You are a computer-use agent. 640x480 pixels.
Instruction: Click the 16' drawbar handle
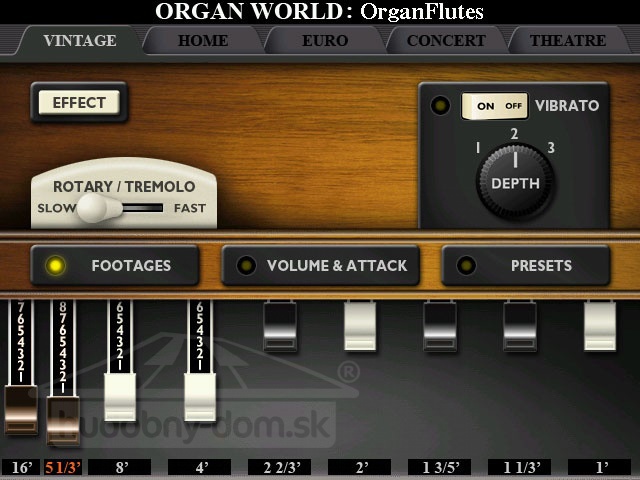20,410
